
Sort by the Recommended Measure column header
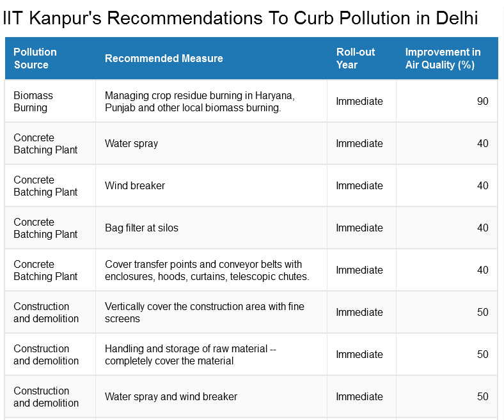[x=211, y=58]
